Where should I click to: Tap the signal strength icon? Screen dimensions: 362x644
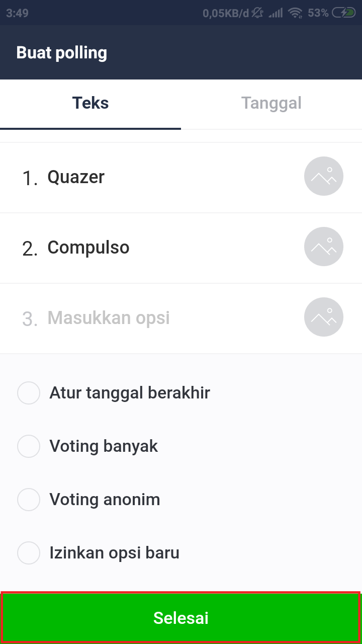coord(276,13)
